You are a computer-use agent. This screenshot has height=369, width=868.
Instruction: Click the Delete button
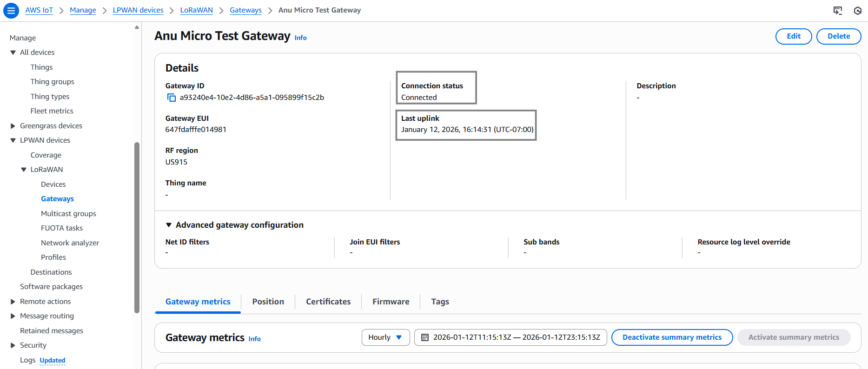pos(839,36)
